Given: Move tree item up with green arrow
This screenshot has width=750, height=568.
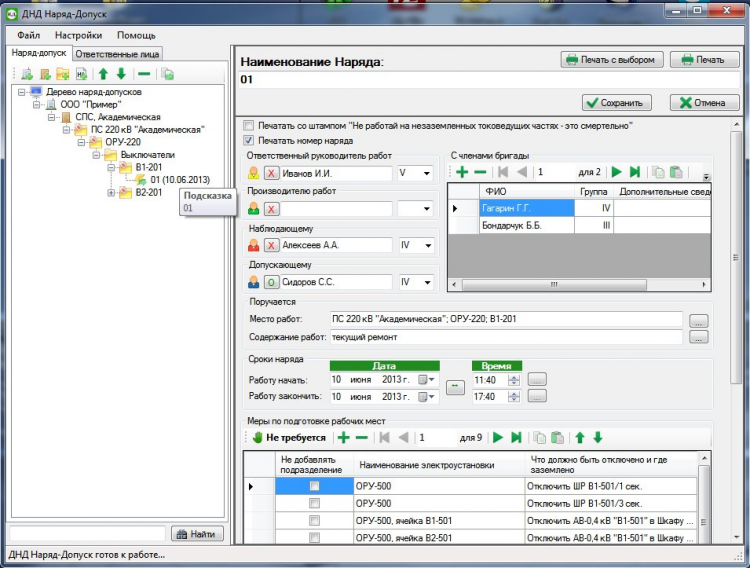Looking at the screenshot, I should point(103,74).
